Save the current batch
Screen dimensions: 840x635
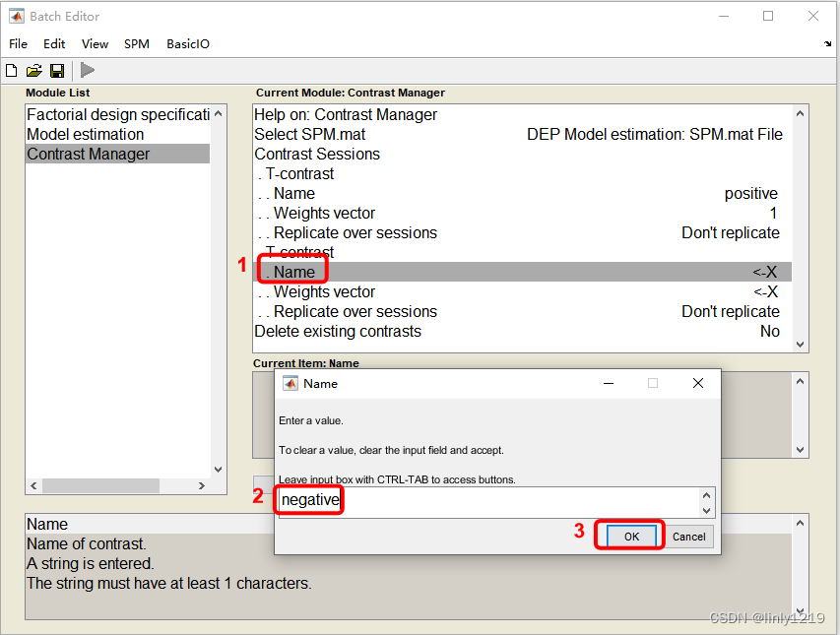point(56,70)
